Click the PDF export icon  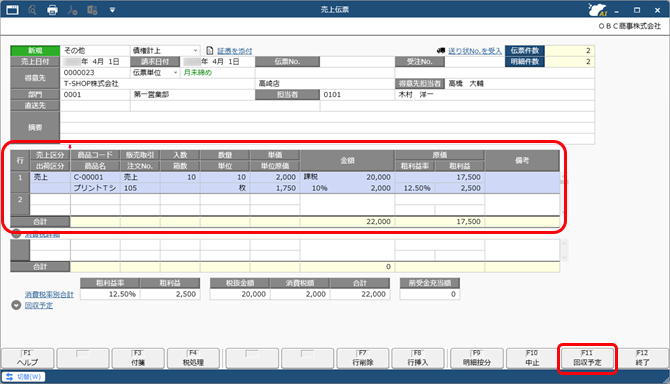click(x=72, y=9)
